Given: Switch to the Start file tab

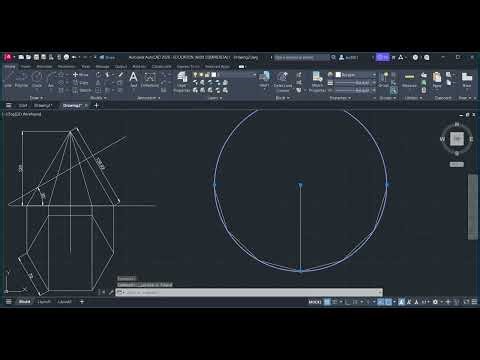Looking at the screenshot, I should [x=23, y=105].
